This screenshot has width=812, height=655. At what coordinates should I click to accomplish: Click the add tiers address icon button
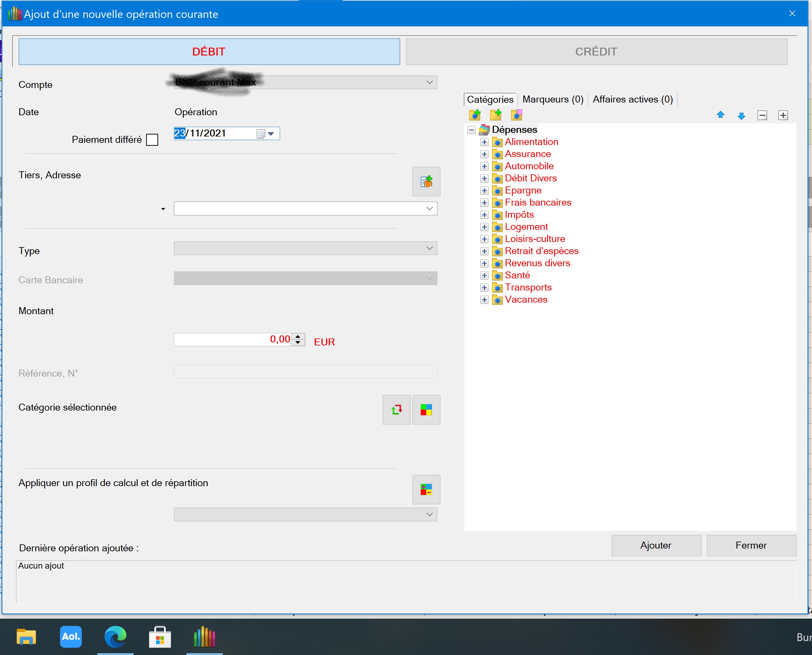click(426, 181)
